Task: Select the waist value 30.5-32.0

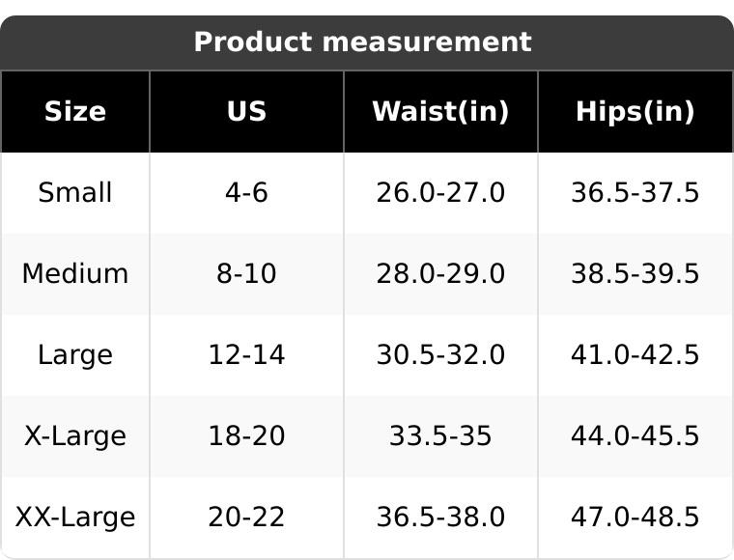Action: point(440,355)
